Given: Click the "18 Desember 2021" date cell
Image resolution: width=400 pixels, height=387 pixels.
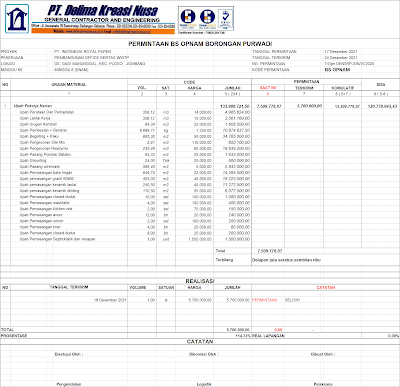Looking at the screenshot, I should [x=110, y=300].
